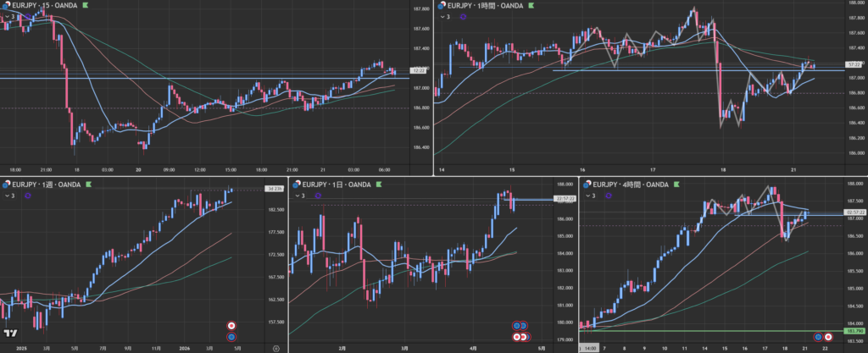Click EURJPY 4時間 chart title
868x353 pixels.
pos(628,184)
